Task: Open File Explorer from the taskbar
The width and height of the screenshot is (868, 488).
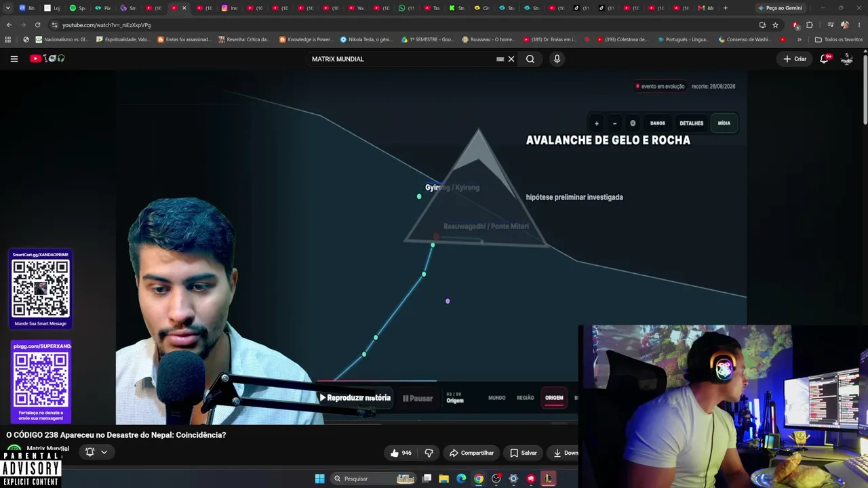Action: pos(444,479)
